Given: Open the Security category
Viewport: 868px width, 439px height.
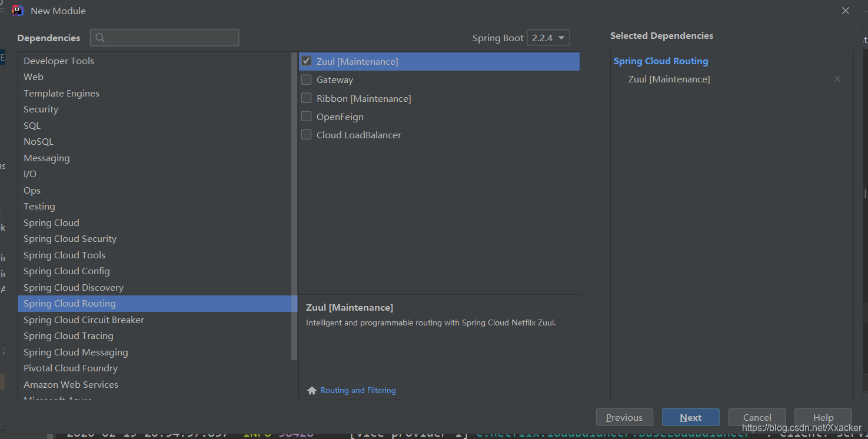Looking at the screenshot, I should point(154,109).
